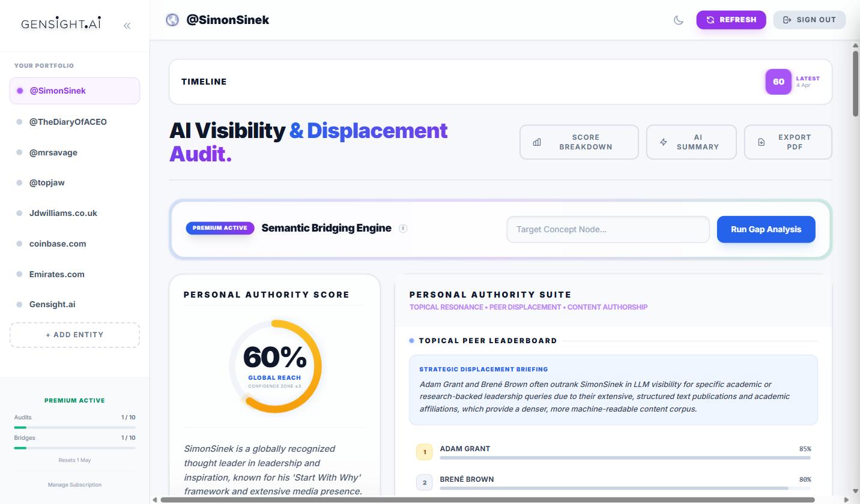Toggle the bullet next to Topical Peer Leaderboard
The width and height of the screenshot is (860, 504).
pos(411,340)
